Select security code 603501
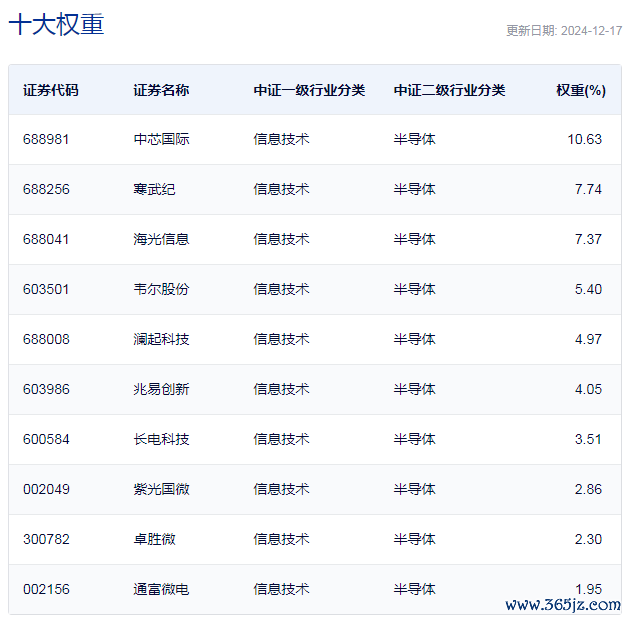Viewport: 628px width, 620px height. click(x=46, y=289)
